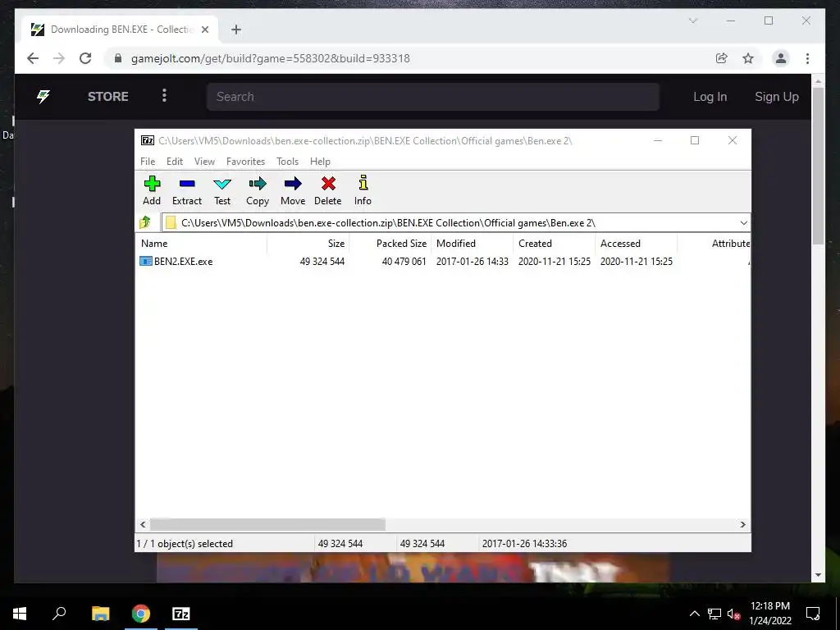Click Sign Up on Game Jolt
The image size is (840, 630).
click(x=777, y=97)
